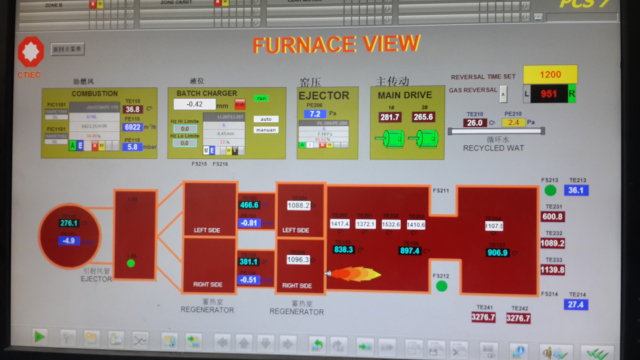Viewport: 640px width, 360px height.
Task: Click the return-to-main-menu button beside logo
Action: pos(68,49)
